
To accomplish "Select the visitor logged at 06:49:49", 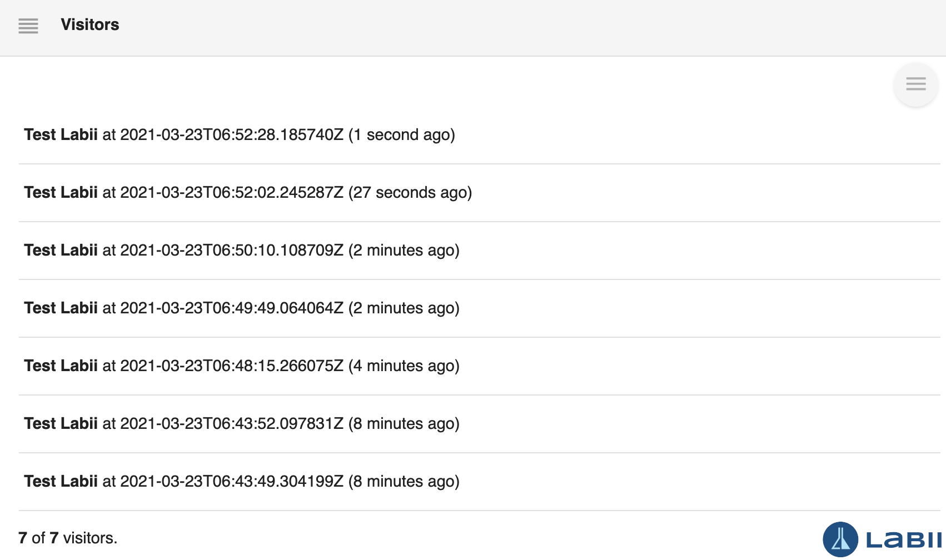I will click(x=241, y=308).
